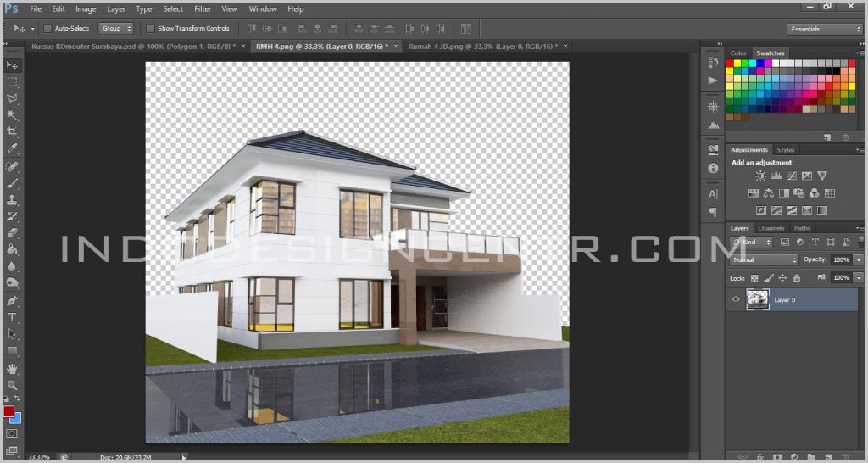Swap foreground and background colors
The height and width of the screenshot is (463, 868).
click(17, 399)
